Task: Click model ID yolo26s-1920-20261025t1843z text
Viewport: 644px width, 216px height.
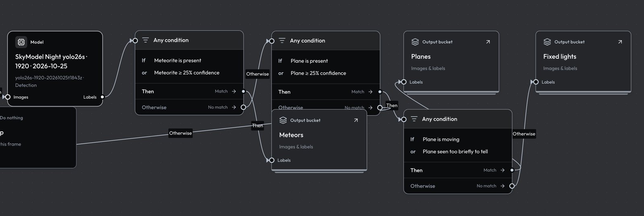Action: pyautogui.click(x=49, y=78)
